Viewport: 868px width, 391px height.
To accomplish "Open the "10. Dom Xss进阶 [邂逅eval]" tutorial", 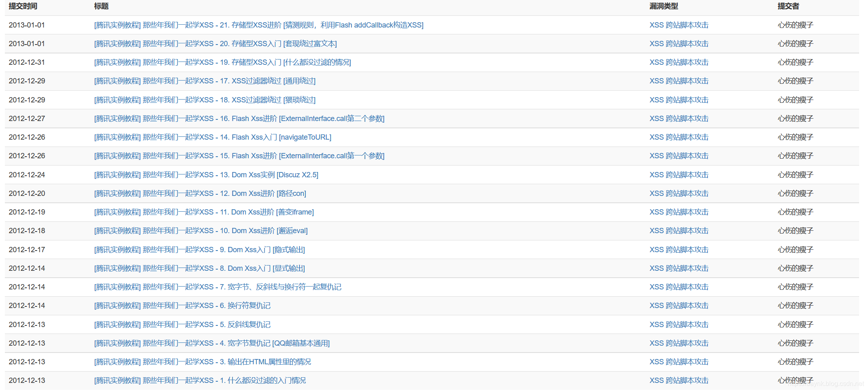I will pyautogui.click(x=200, y=230).
